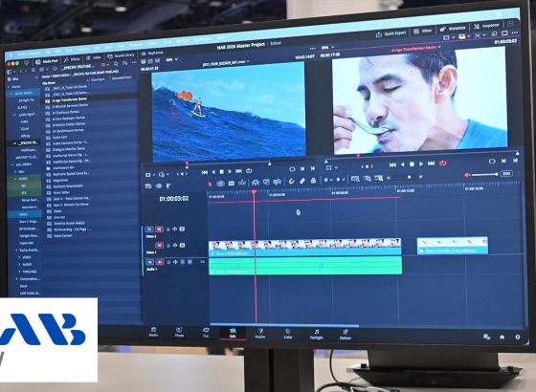The image size is (536, 392).
Task: Open the Media page icon at bottom
Action: 153,332
